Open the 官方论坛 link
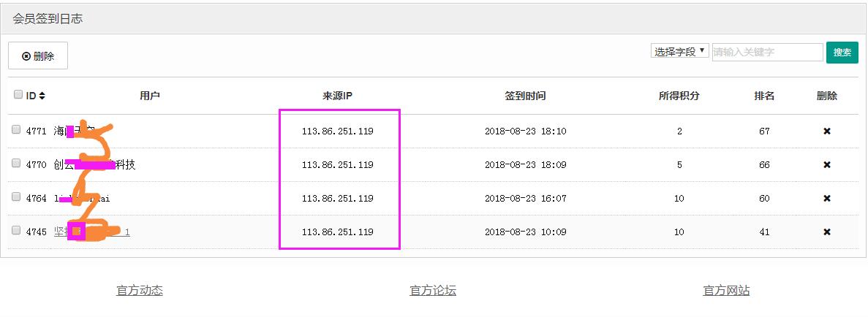868x317 pixels. [x=433, y=291]
